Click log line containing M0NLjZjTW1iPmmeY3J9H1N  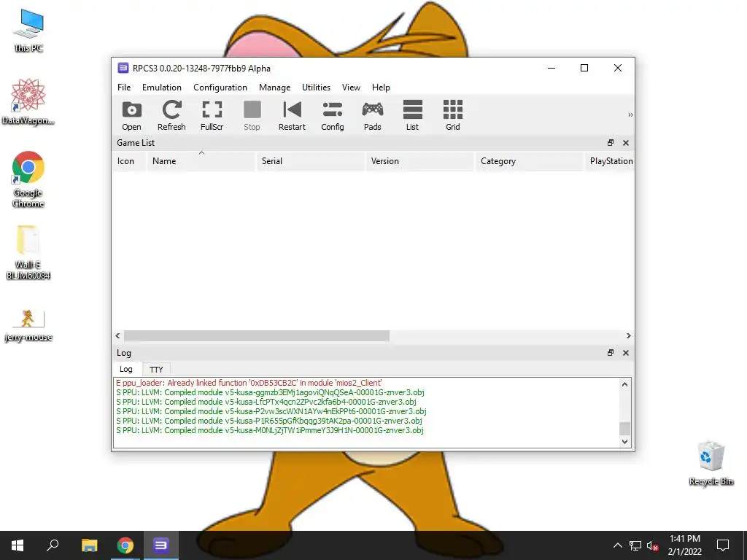270,430
